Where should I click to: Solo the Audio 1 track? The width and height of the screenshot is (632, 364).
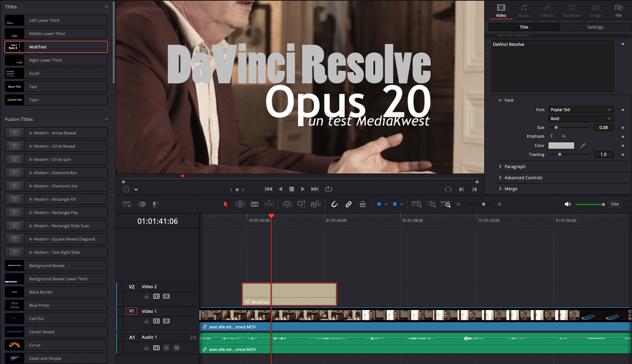coord(166,348)
